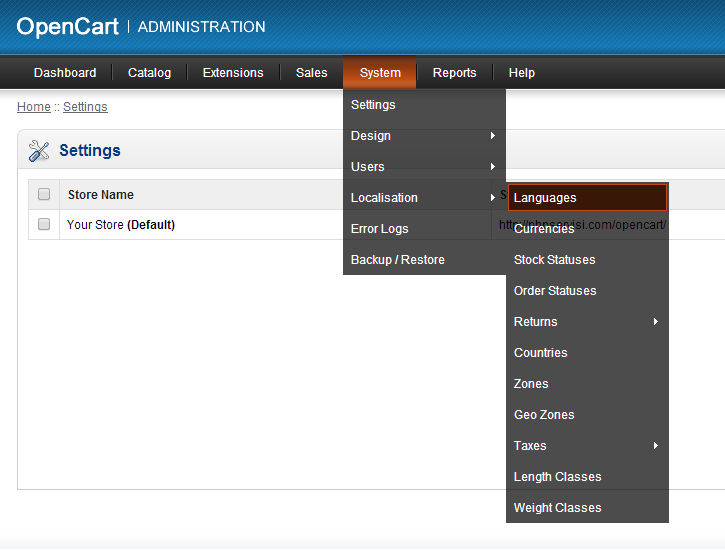Choose Settings in the System dropdown

tap(424, 105)
